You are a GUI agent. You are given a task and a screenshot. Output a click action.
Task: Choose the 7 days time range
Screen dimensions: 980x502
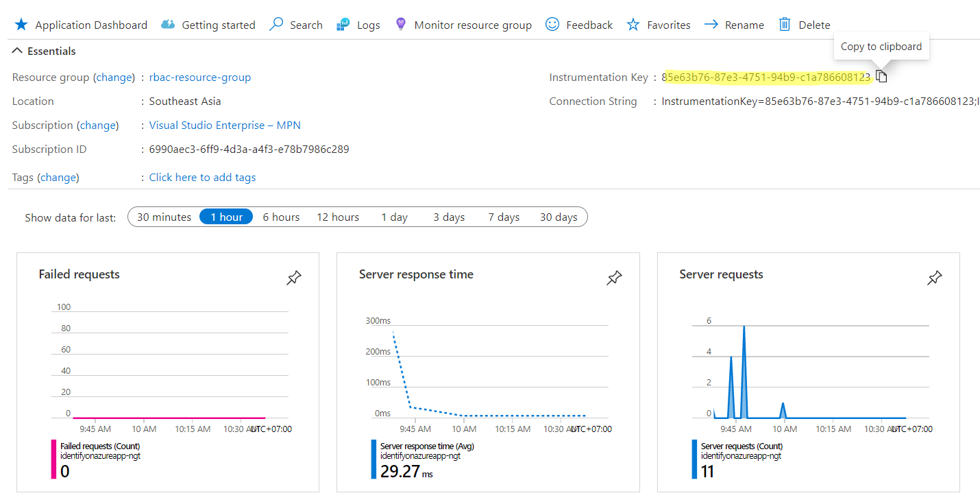504,217
